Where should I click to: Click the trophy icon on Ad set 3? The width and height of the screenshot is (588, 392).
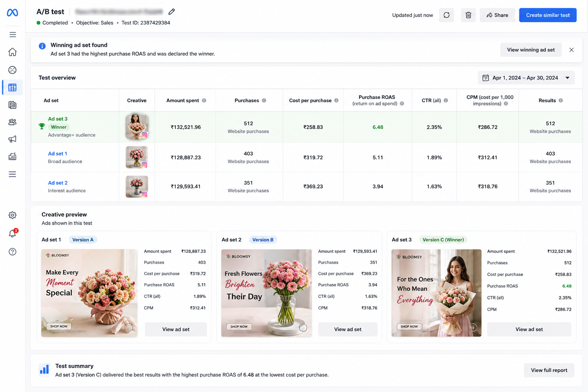point(42,126)
